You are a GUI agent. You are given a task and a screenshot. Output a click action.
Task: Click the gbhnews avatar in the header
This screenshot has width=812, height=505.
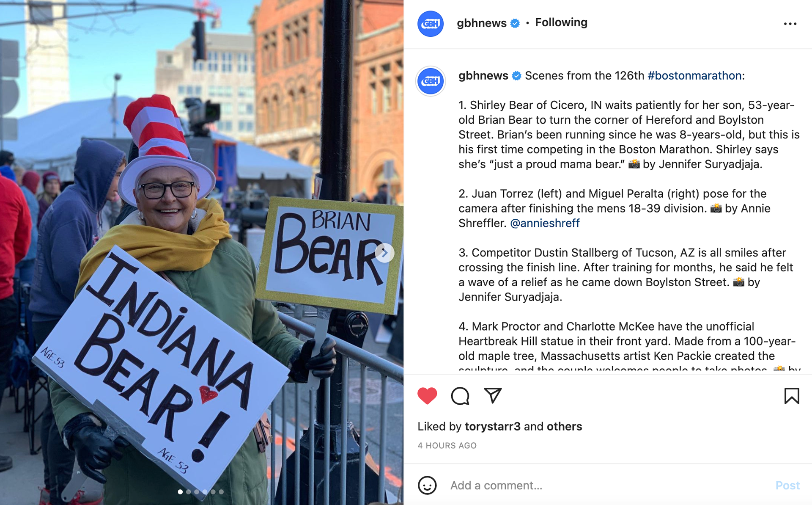click(x=430, y=24)
